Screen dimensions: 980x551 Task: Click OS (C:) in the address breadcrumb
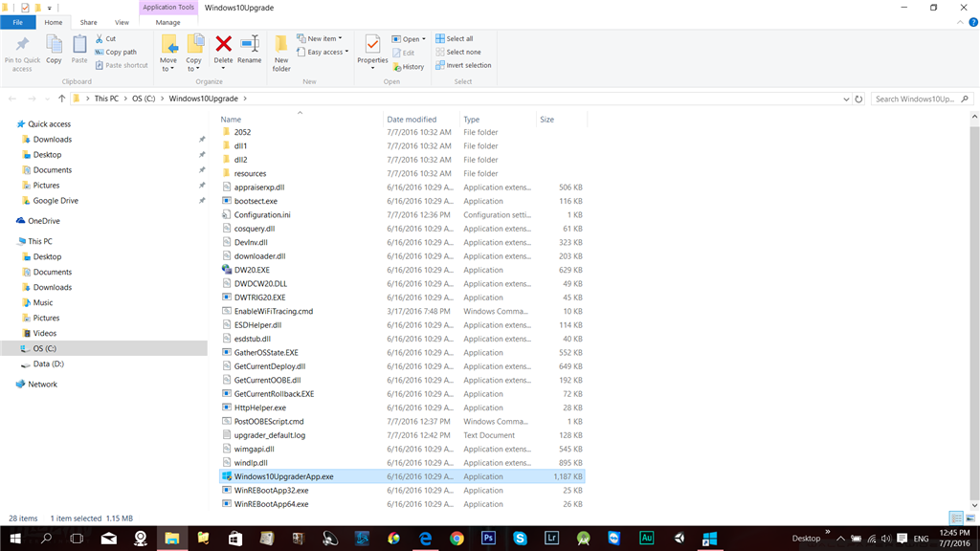[144, 99]
